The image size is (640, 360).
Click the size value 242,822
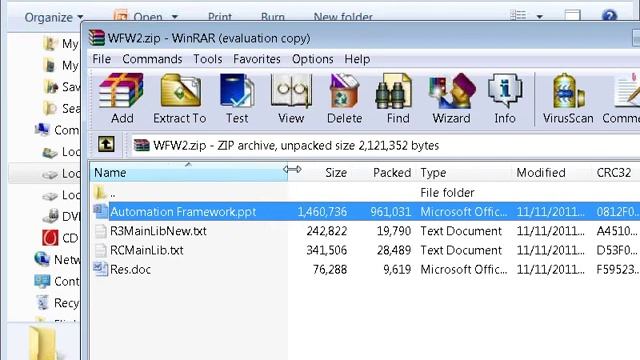pos(327,231)
